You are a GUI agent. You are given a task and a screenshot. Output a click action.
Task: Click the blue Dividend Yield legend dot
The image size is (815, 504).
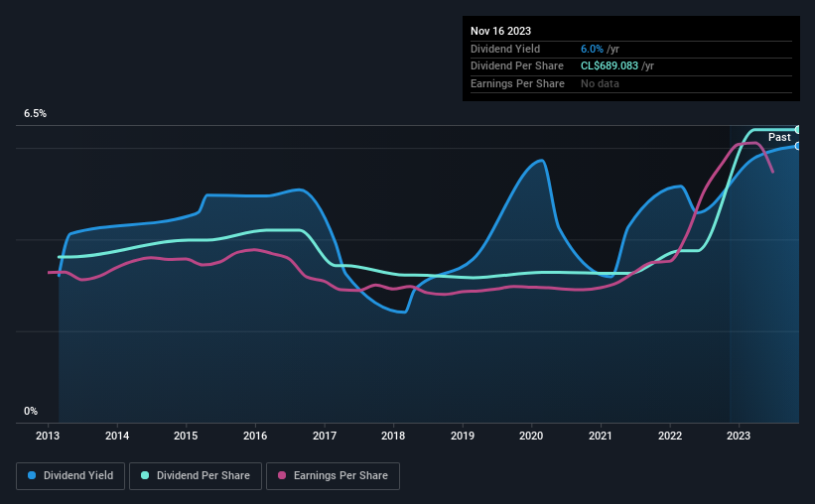32,475
